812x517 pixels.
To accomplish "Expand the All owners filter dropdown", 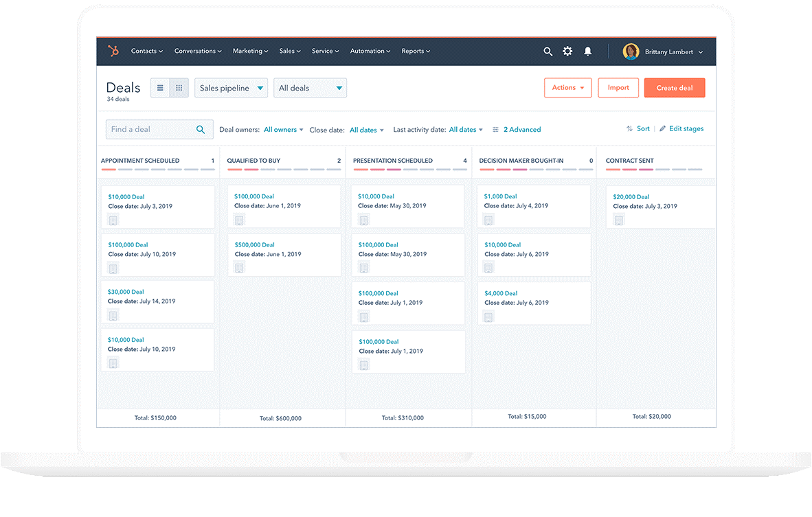I will click(x=283, y=129).
